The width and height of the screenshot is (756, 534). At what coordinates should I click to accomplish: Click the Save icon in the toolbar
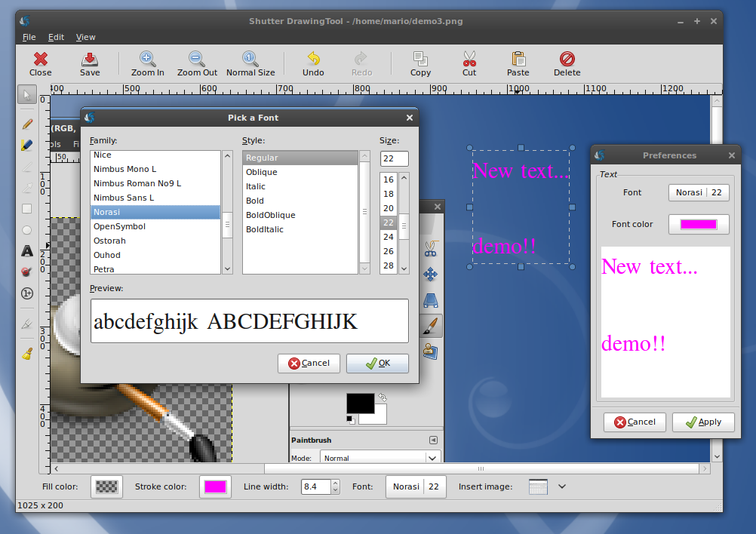89,60
